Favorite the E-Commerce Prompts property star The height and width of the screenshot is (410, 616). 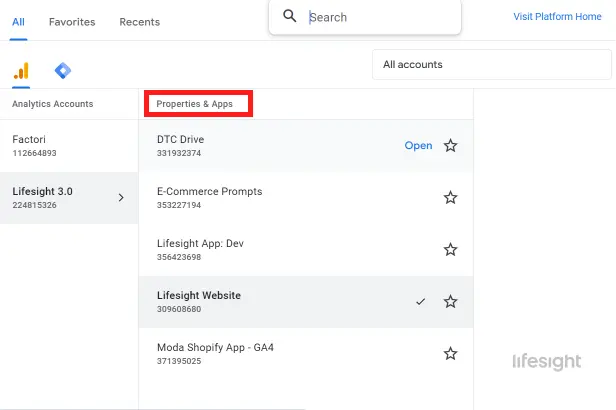(x=450, y=198)
